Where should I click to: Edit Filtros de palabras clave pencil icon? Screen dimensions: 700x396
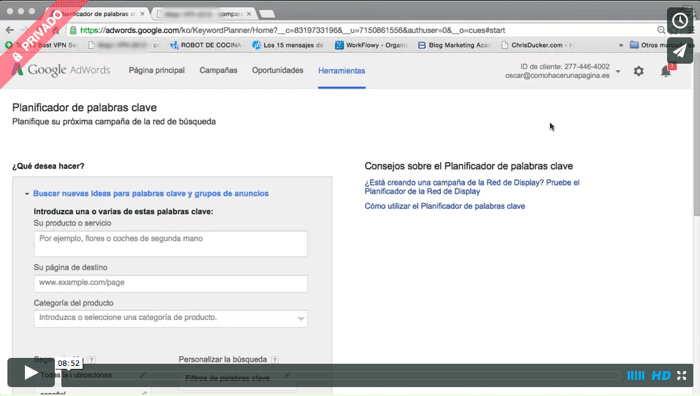tap(288, 375)
